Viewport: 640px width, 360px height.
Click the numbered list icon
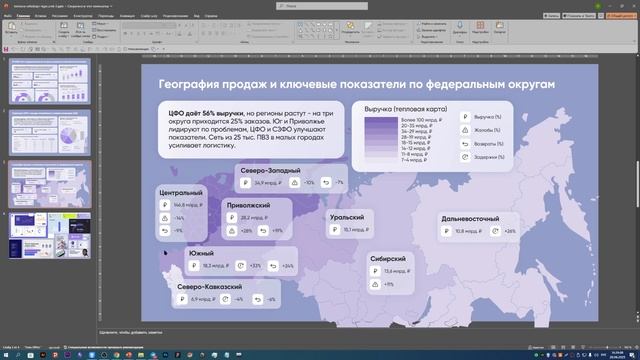coord(214,25)
